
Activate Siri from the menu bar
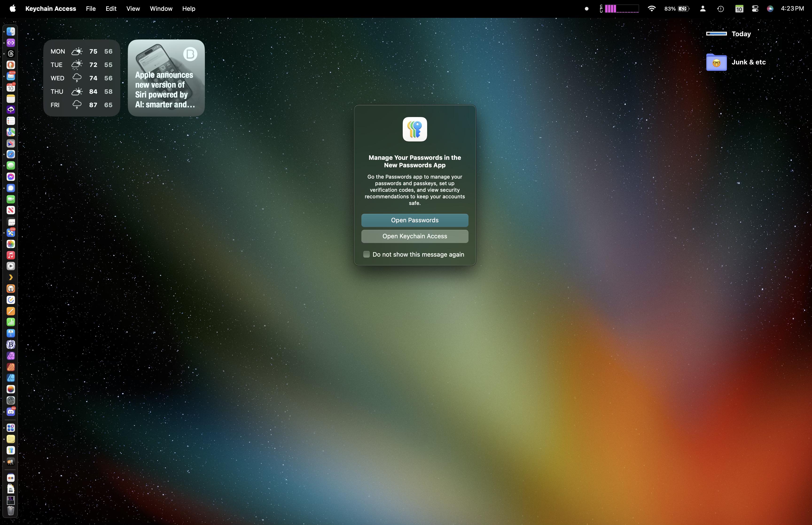point(770,8)
